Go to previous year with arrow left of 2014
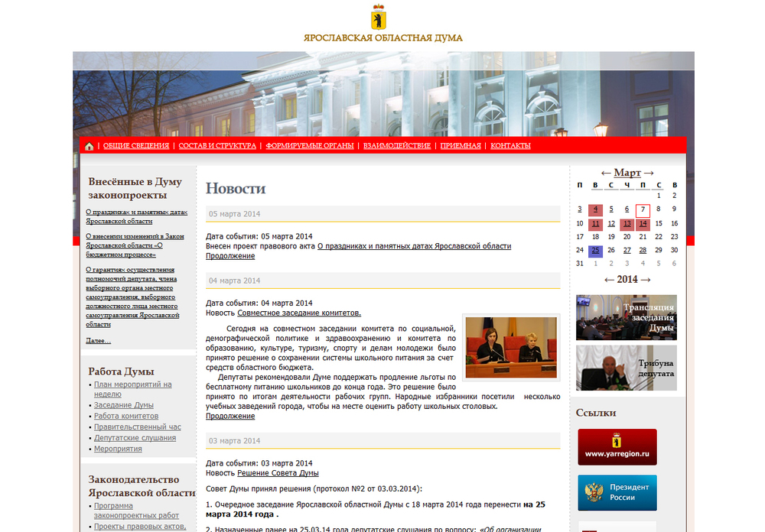Screen dimensions: 765x532 (610, 280)
